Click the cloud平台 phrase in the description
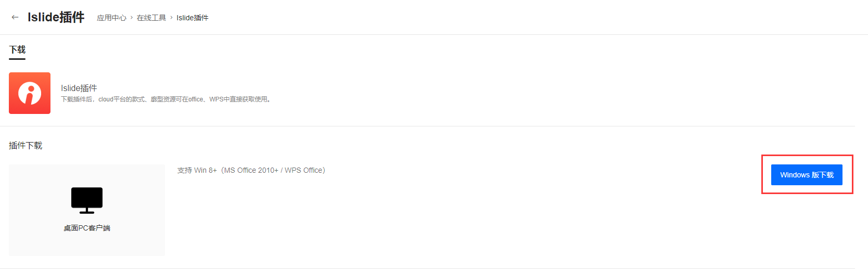 (113, 99)
